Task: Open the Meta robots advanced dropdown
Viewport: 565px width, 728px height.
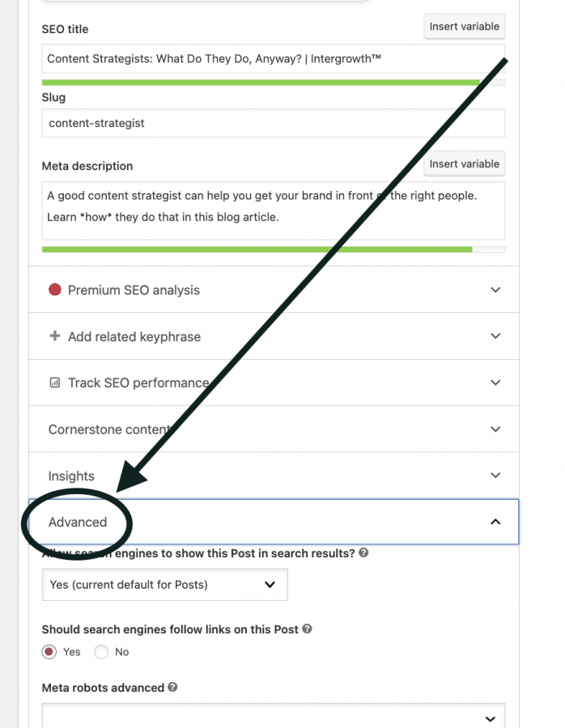Action: coord(273,717)
